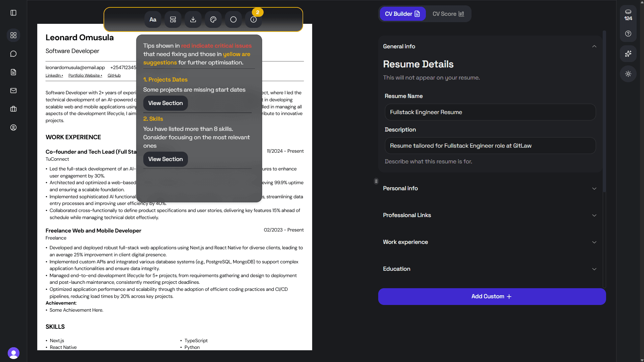Click the help question mark icon

(628, 34)
